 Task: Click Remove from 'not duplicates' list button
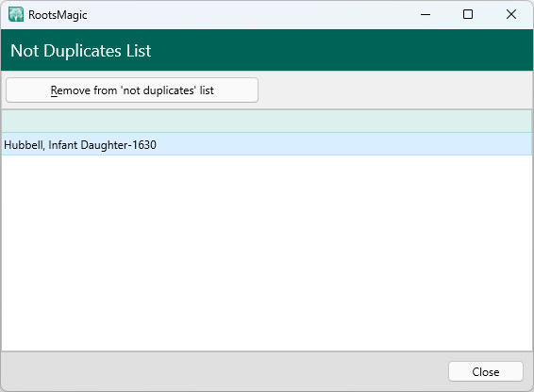132,90
